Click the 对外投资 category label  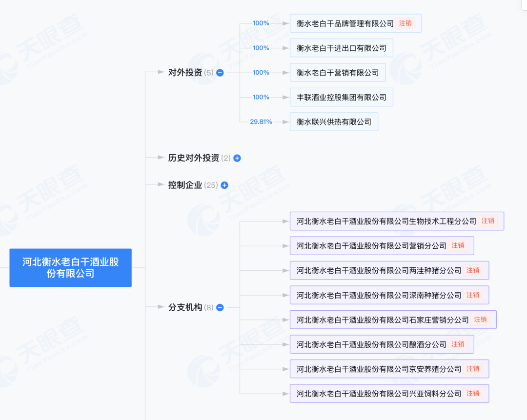pos(185,73)
